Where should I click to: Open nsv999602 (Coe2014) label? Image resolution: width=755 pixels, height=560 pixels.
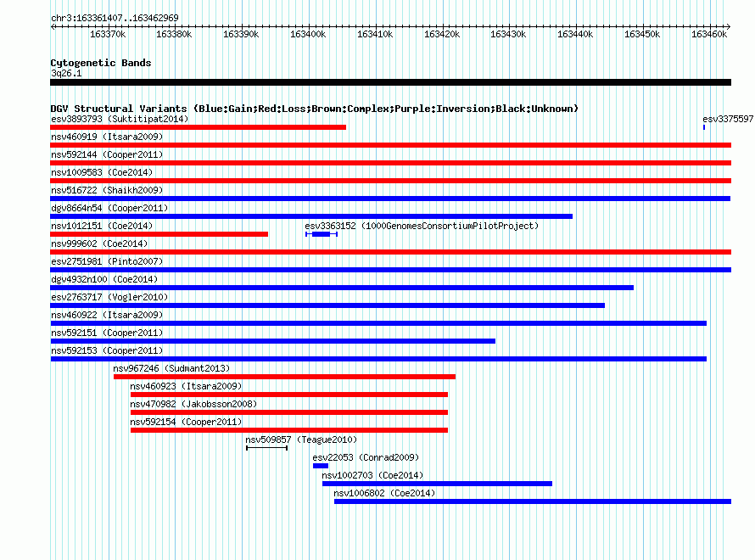tap(99, 244)
